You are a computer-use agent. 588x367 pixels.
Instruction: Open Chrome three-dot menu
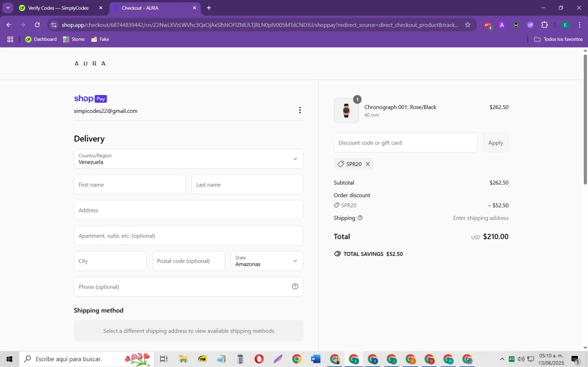pos(580,25)
